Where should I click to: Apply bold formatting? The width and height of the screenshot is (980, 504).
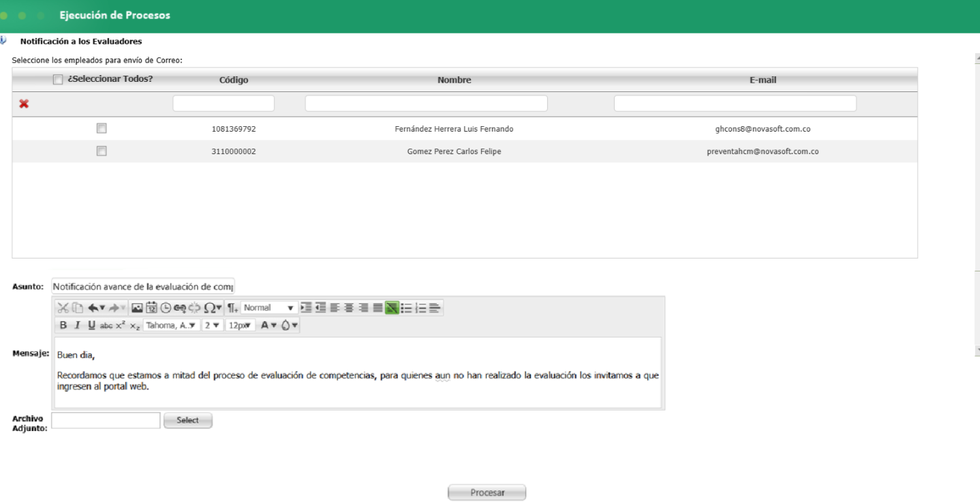point(63,325)
